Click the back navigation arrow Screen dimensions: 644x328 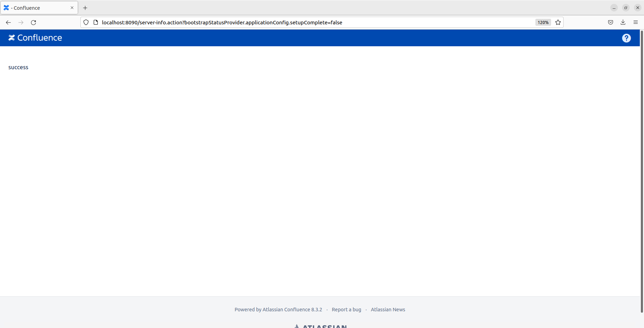pyautogui.click(x=8, y=22)
